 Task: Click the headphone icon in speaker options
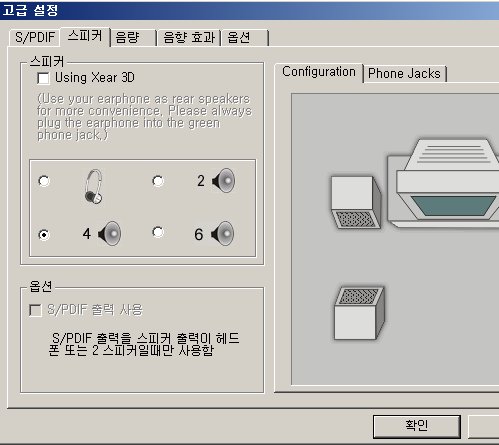[x=94, y=186]
